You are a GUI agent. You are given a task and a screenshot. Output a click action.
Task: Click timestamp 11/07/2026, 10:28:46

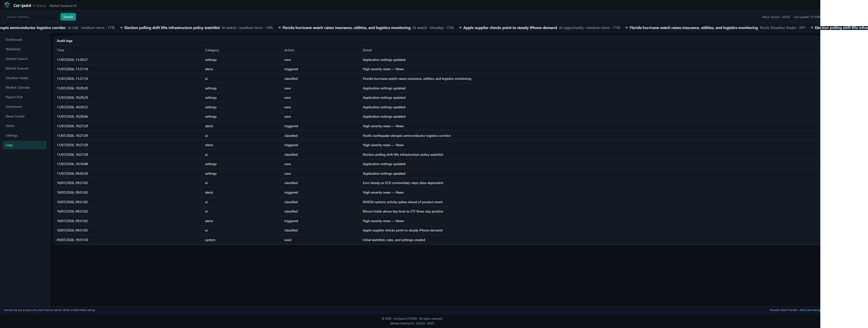tap(72, 116)
